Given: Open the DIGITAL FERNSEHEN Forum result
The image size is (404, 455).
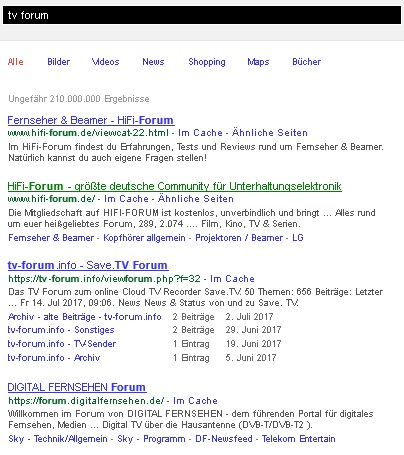Looking at the screenshot, I should point(77,387).
